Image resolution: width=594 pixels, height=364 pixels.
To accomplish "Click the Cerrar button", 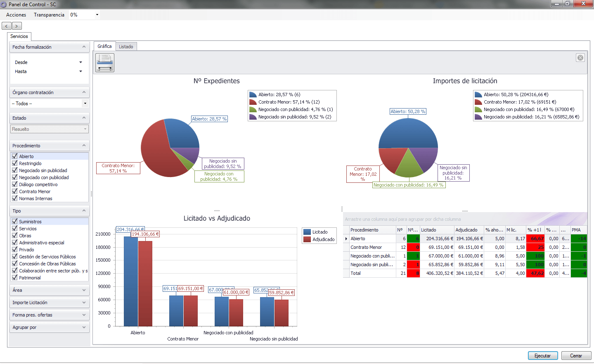I will pos(576,356).
